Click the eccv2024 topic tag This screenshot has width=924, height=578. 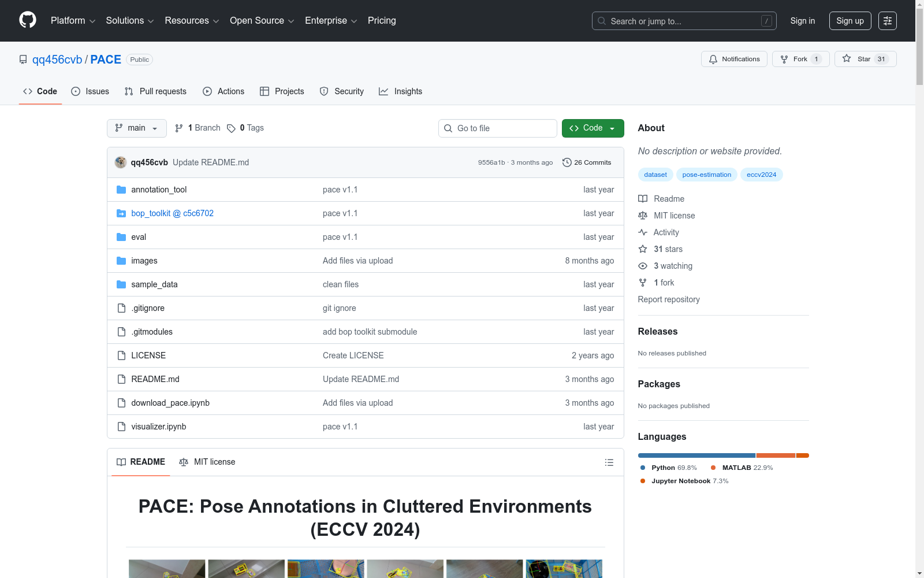pos(761,175)
